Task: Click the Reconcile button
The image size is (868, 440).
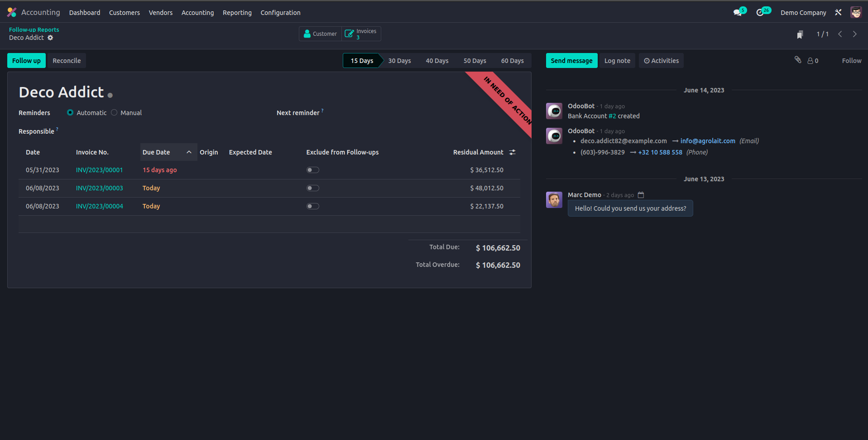Action: pyautogui.click(x=67, y=61)
